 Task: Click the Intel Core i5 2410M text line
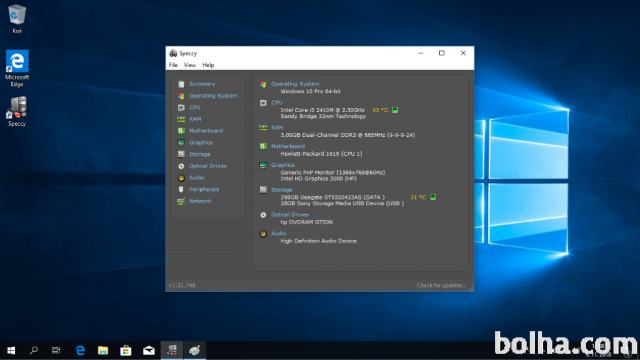click(322, 110)
